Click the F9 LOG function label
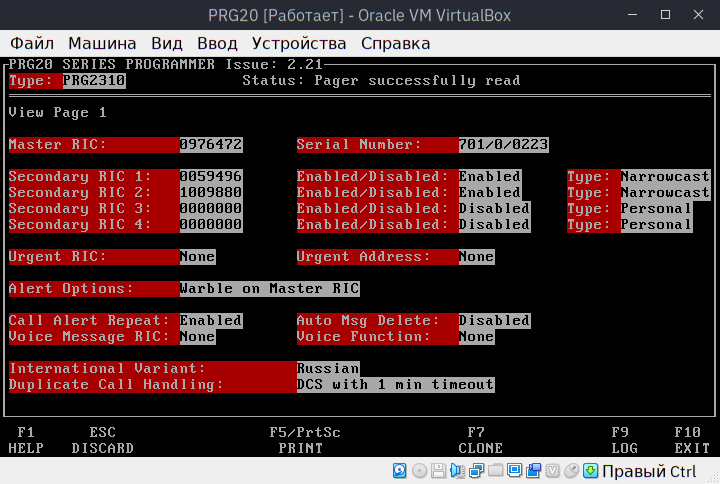The height and width of the screenshot is (484, 720). (x=624, y=440)
